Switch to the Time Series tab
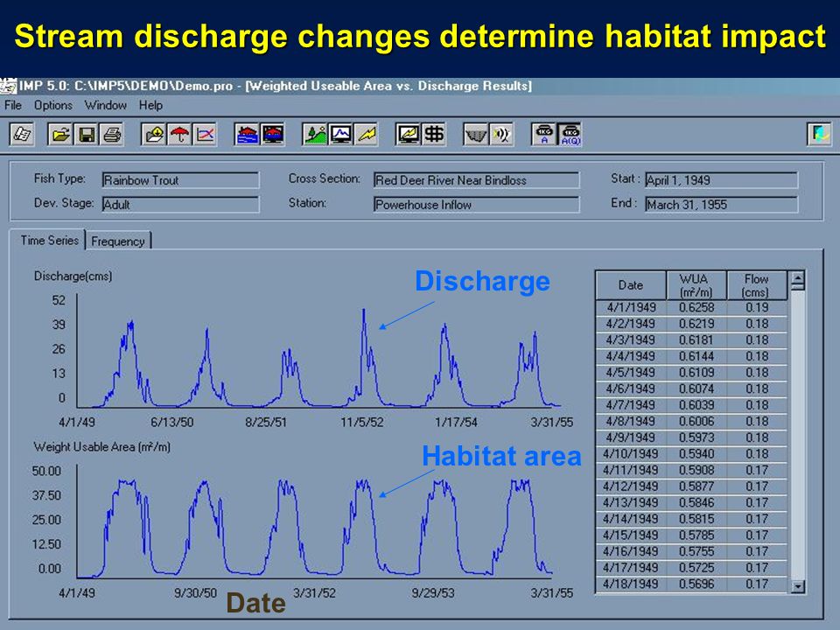840x630 pixels. [x=49, y=240]
